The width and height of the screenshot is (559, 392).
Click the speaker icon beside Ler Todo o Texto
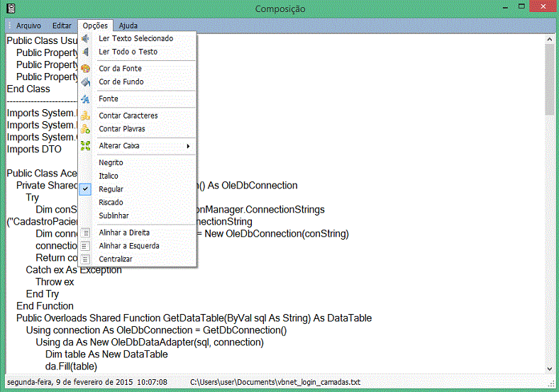[x=86, y=52]
